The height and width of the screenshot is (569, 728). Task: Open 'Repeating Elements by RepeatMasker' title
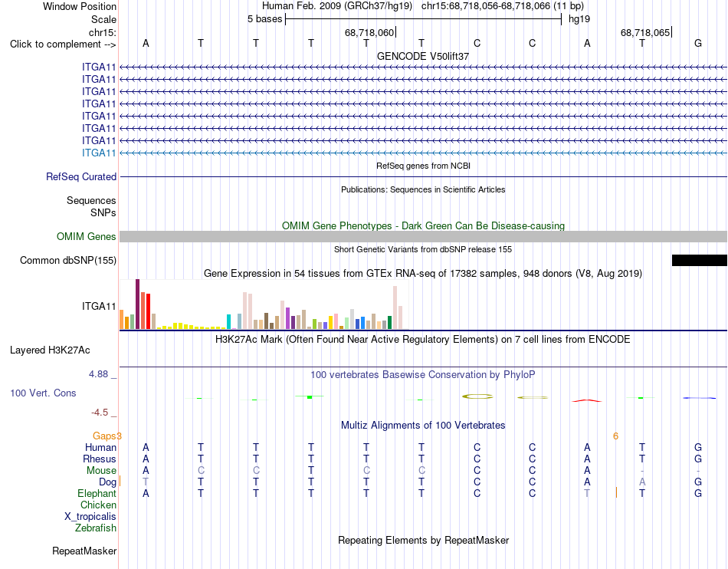[x=423, y=541]
